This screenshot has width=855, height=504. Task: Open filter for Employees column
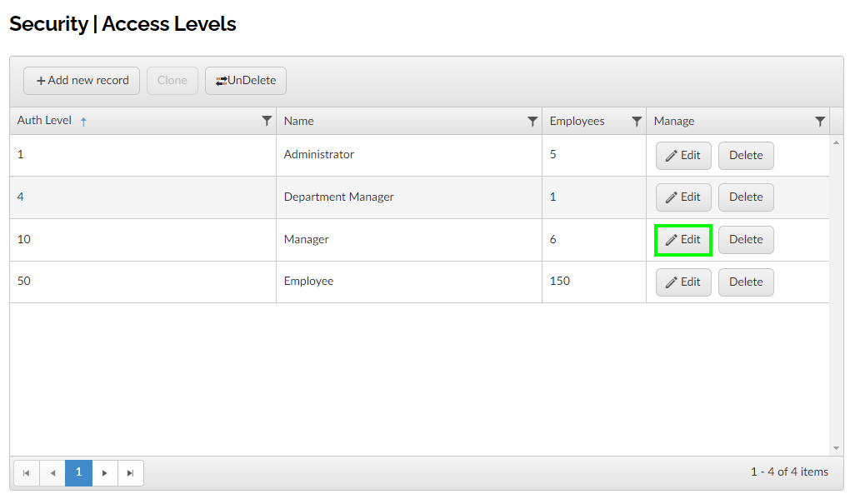[637, 122]
